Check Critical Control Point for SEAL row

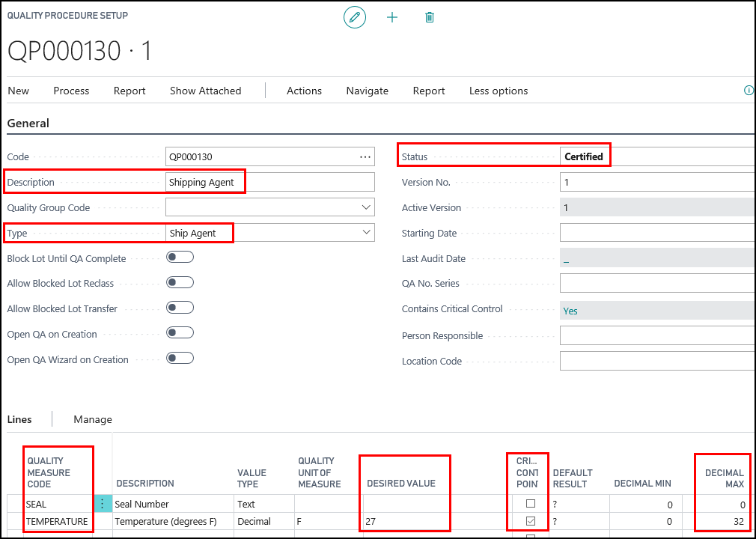click(530, 504)
